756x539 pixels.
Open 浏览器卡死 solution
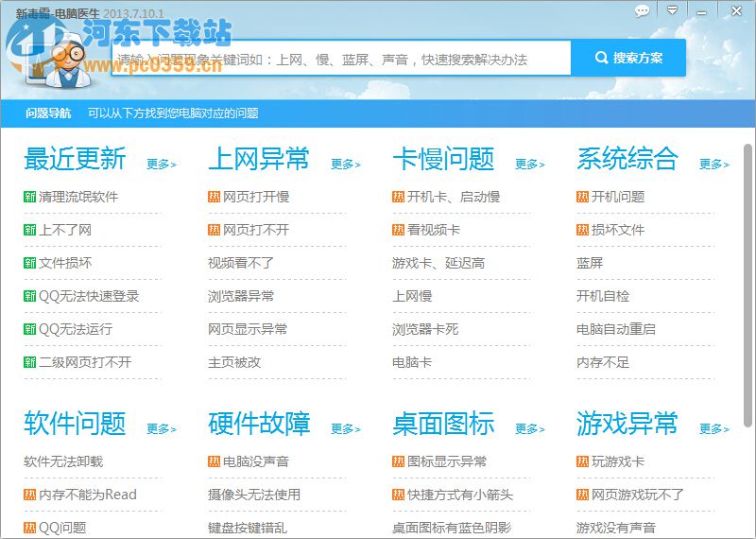coord(424,329)
